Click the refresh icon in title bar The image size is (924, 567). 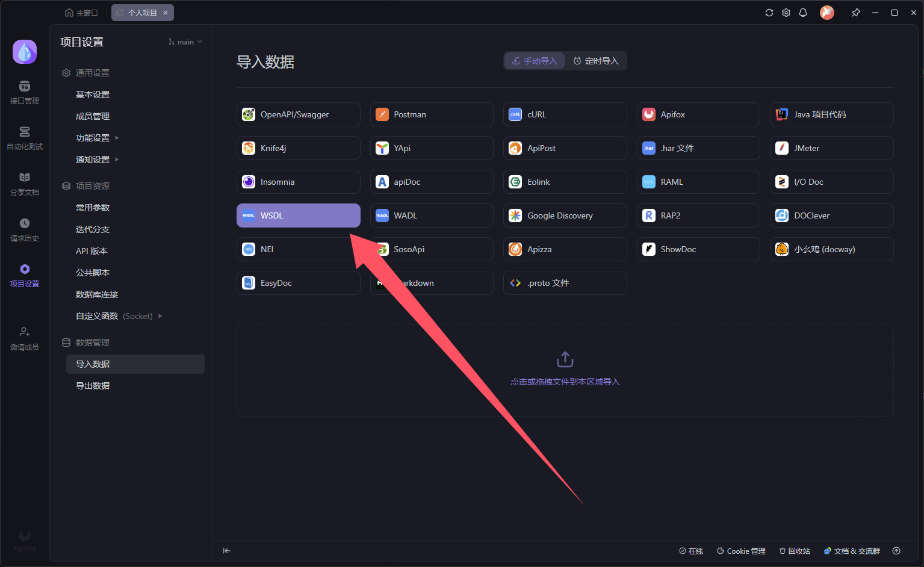pyautogui.click(x=769, y=13)
